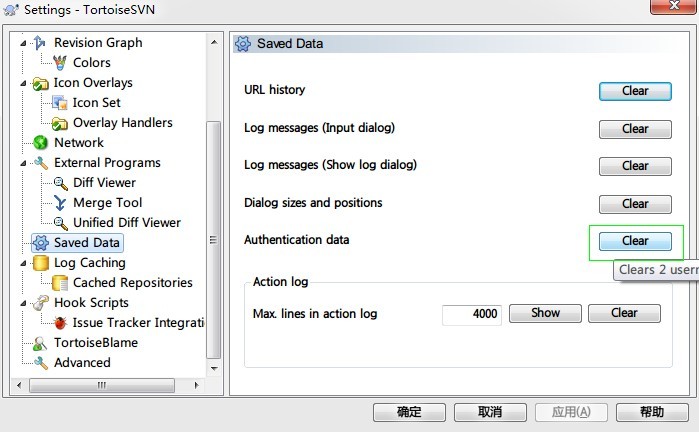Clear the action log
This screenshot has height=432, width=699.
coord(624,313)
